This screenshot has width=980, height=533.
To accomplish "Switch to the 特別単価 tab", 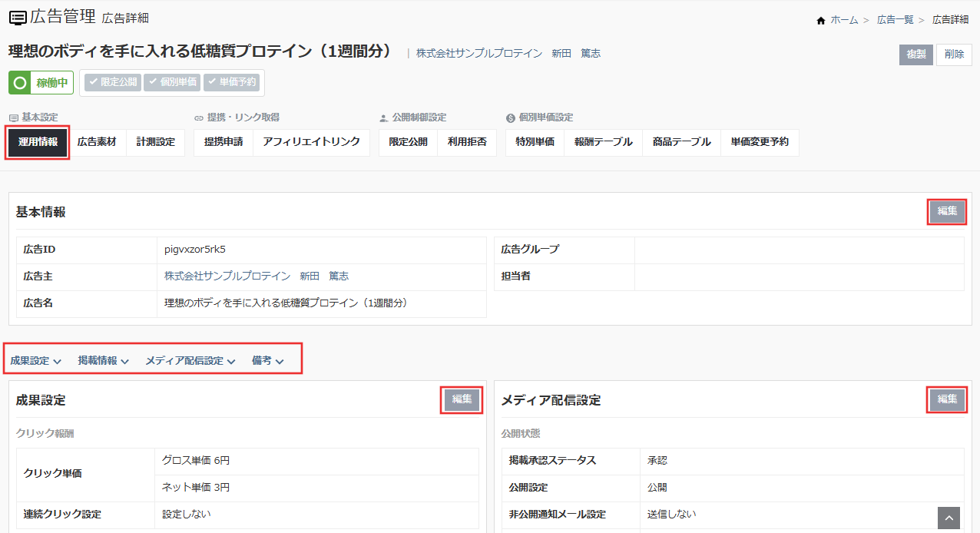I will click(x=535, y=142).
